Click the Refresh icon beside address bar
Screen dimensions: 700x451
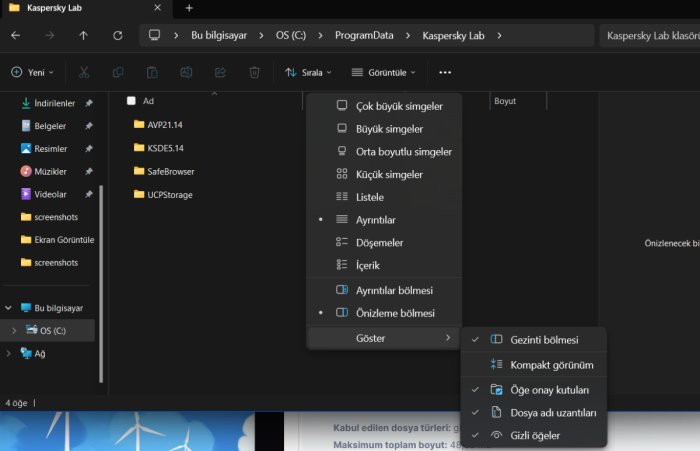click(x=118, y=35)
